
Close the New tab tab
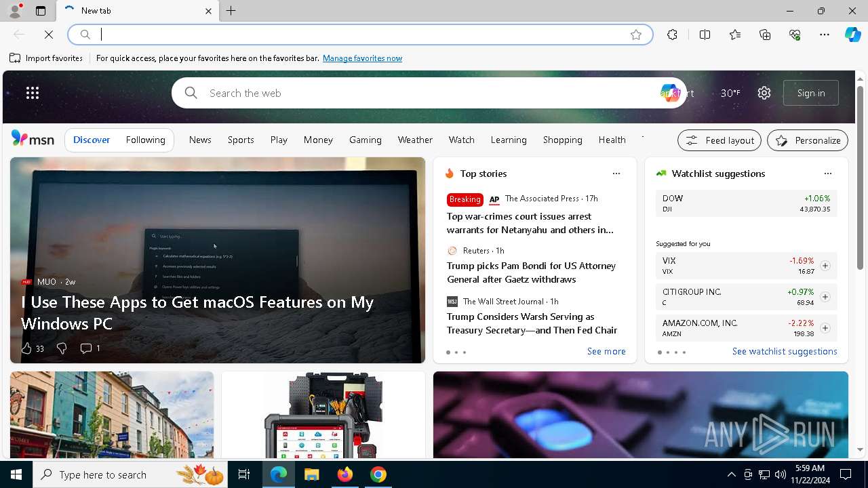pos(208,11)
